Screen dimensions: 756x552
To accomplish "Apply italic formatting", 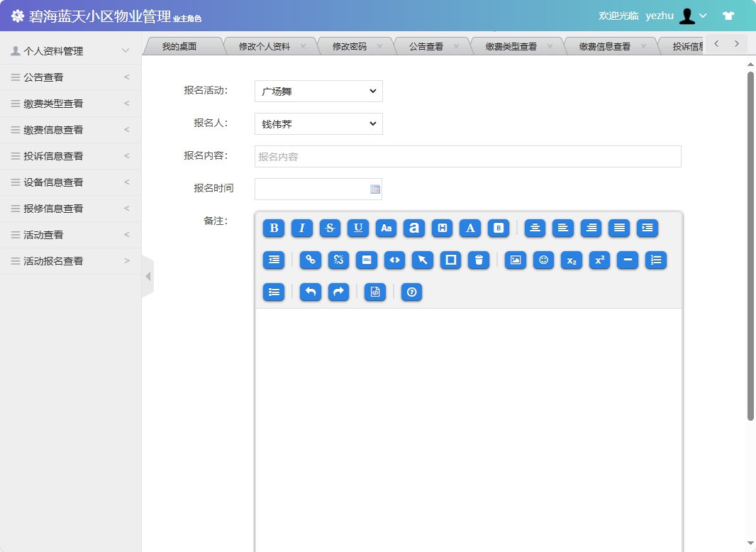I will pos(301,228).
